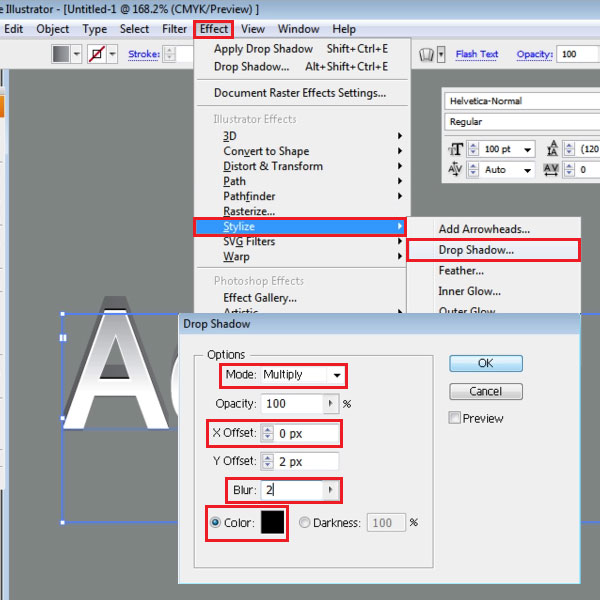Click the leading icon in Character panel

coord(552,148)
